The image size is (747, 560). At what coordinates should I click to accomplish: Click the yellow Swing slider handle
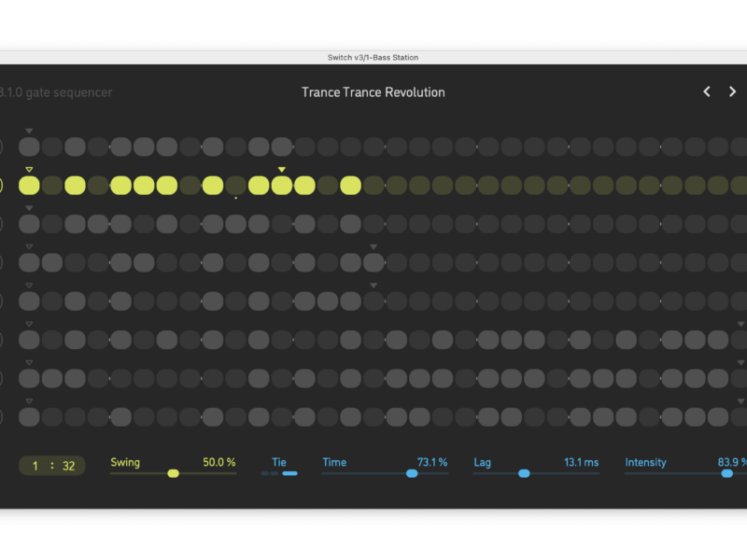click(174, 473)
